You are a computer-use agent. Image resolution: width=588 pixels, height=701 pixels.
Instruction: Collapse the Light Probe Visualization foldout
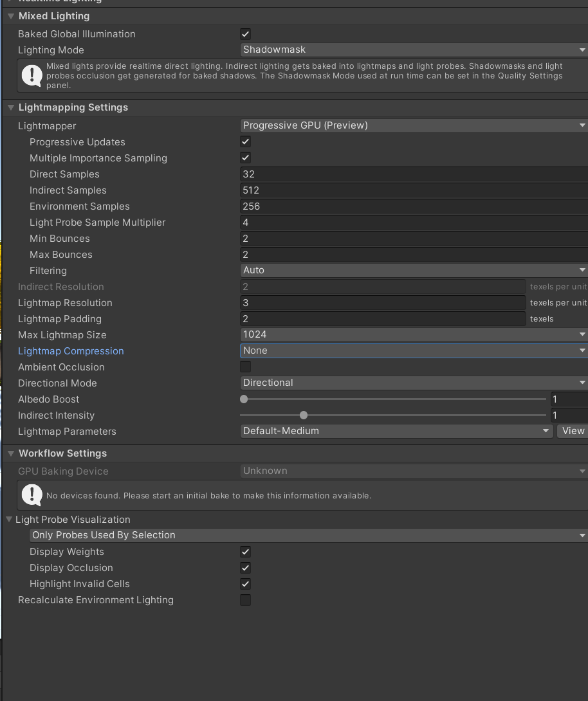tap(9, 520)
